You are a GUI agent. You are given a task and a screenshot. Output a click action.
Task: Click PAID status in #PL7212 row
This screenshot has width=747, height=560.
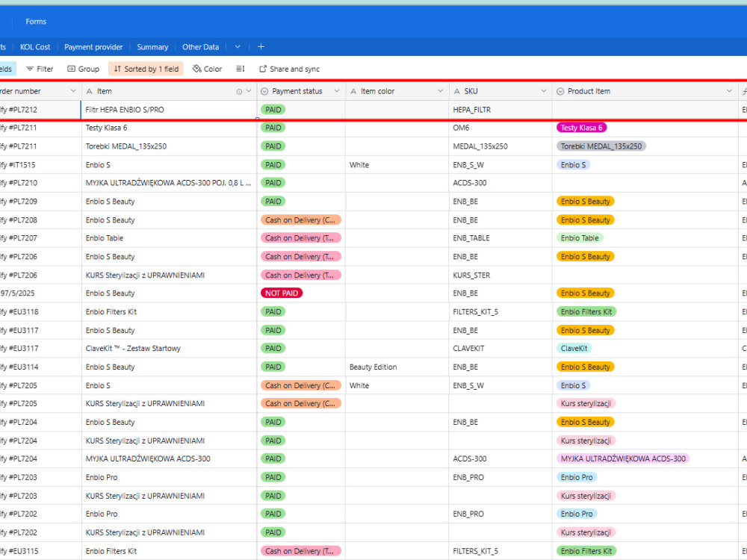click(x=273, y=110)
